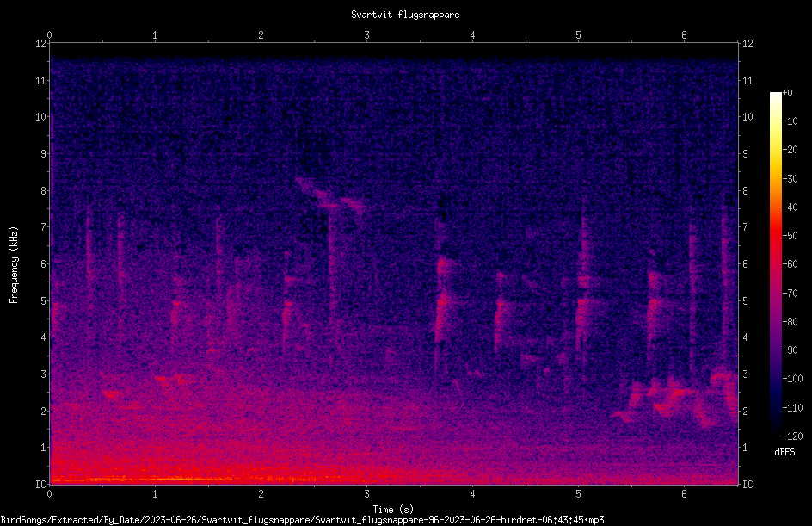This screenshot has width=812, height=526.
Task: Click the color scale gradient bar
Action: 775,264
